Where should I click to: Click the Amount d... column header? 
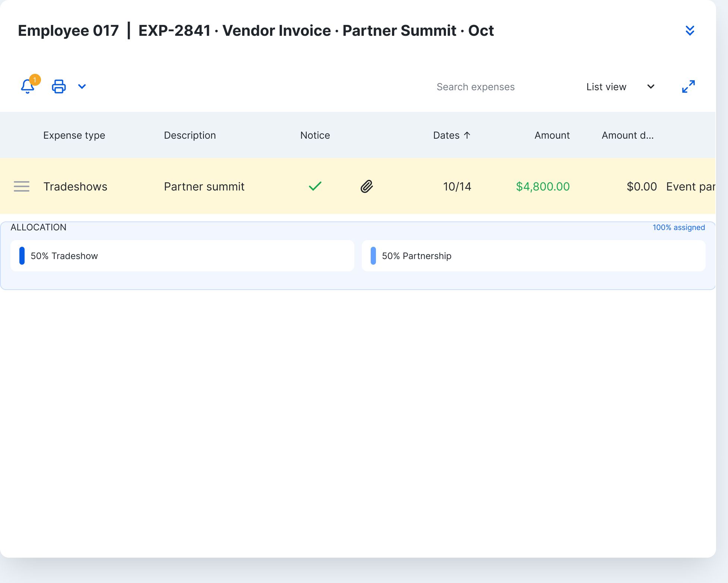point(628,135)
